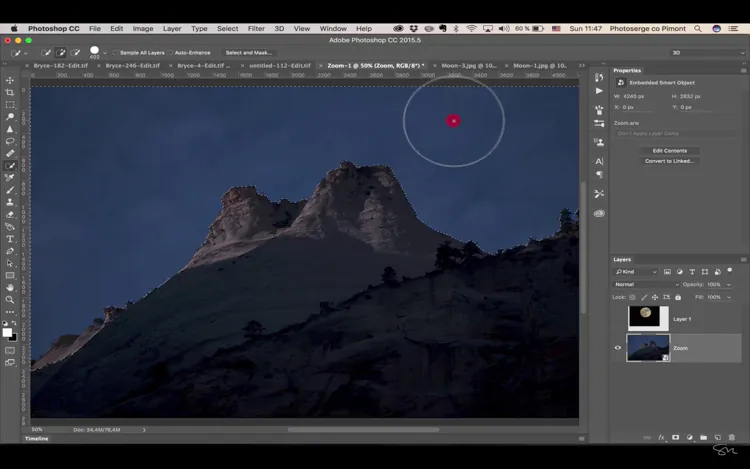The width and height of the screenshot is (750, 469).
Task: Add a layer style with fx icon
Action: (x=662, y=437)
